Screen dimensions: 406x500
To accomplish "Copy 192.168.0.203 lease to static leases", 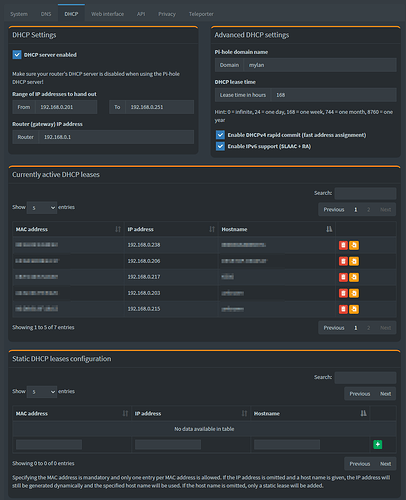I will pos(354,293).
